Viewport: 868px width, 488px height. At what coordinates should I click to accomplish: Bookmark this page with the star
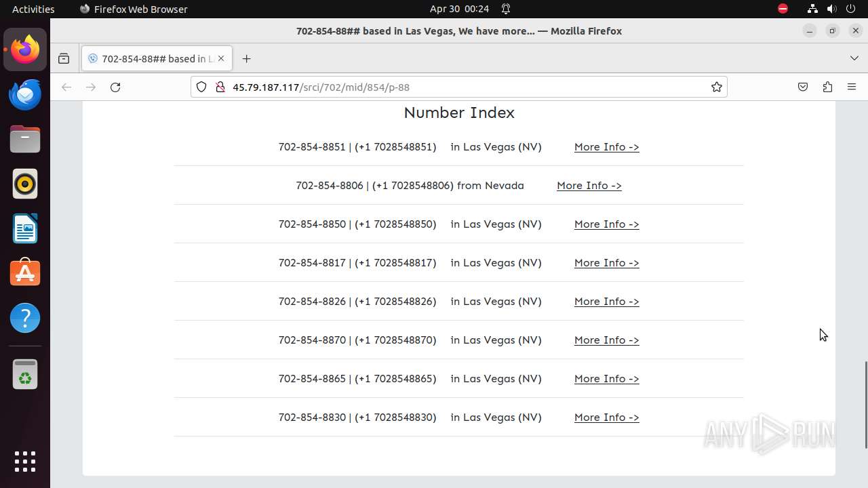tap(716, 87)
